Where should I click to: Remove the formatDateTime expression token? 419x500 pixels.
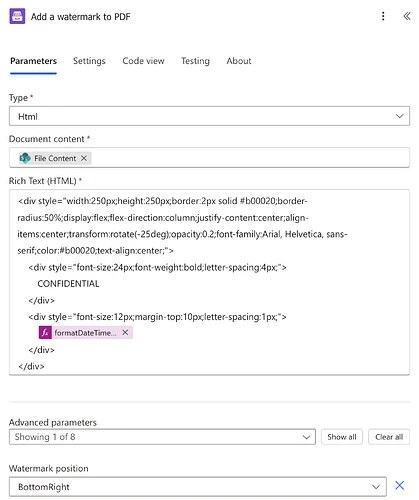(125, 332)
